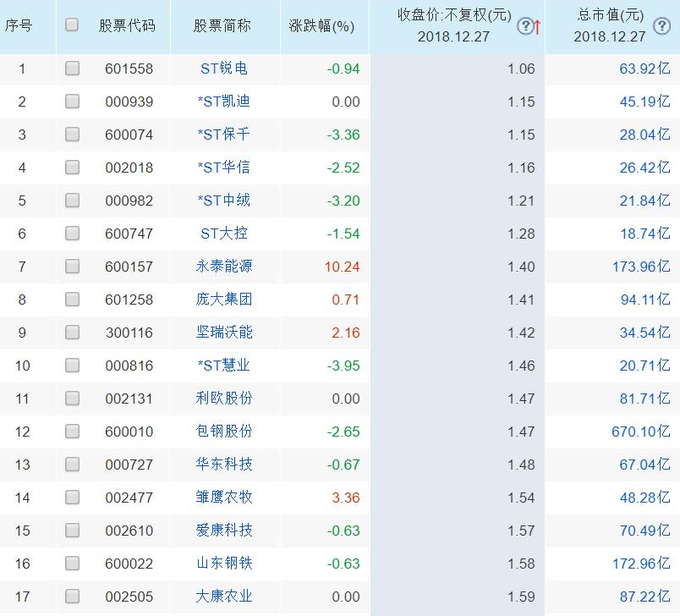Viewport: 680px width, 616px height.
Task: Tick the select-all checkbox in the header
Action: [72, 25]
